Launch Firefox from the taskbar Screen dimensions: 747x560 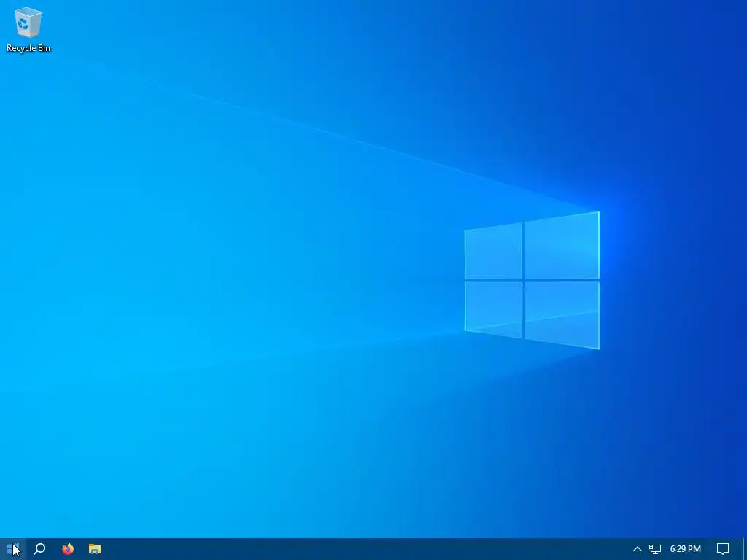point(68,549)
